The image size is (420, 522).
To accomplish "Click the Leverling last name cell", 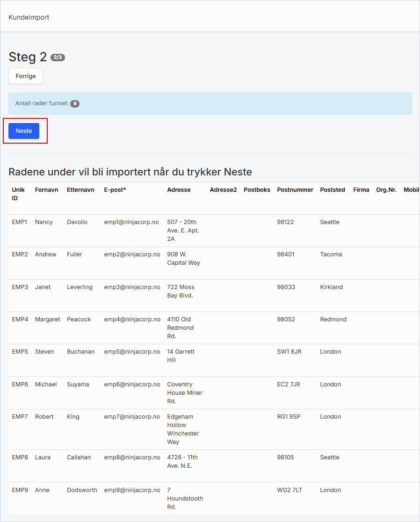I will pos(80,287).
